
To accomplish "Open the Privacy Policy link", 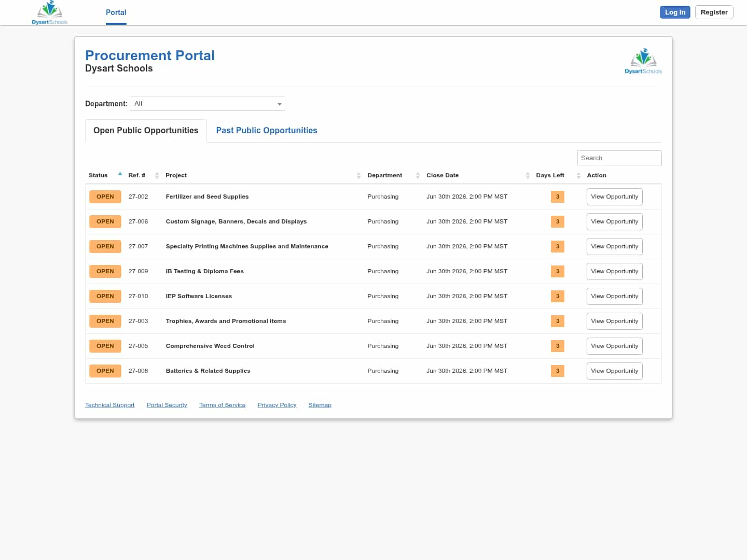I will (x=277, y=405).
